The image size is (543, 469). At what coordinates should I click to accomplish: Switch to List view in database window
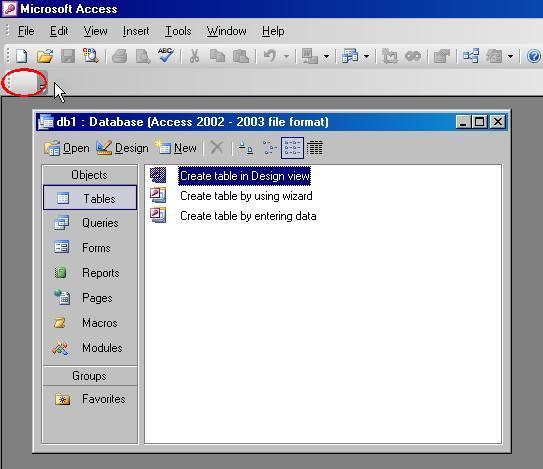pos(293,148)
